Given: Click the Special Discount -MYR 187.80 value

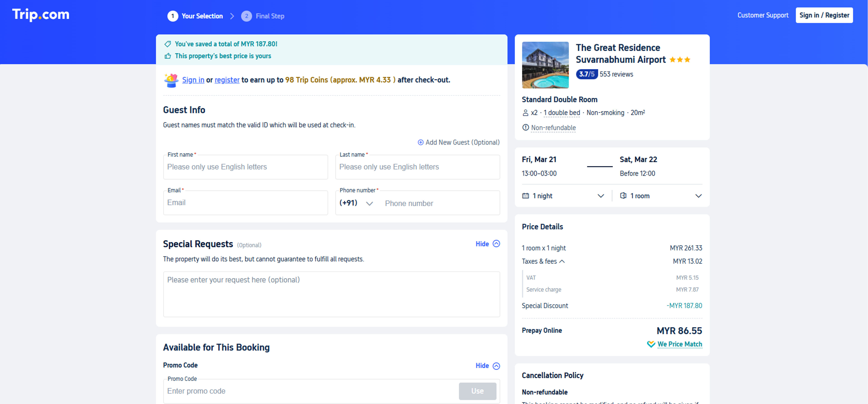Looking at the screenshot, I should pyautogui.click(x=684, y=306).
